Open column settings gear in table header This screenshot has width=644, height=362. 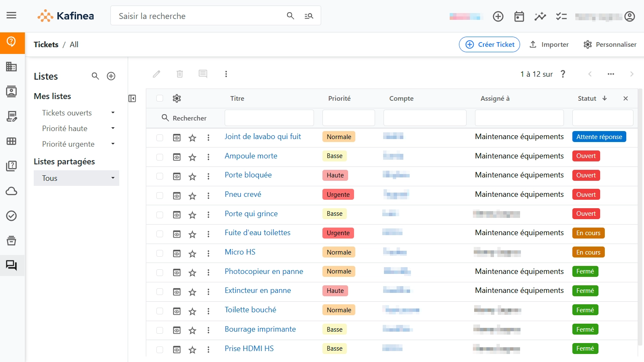[177, 99]
